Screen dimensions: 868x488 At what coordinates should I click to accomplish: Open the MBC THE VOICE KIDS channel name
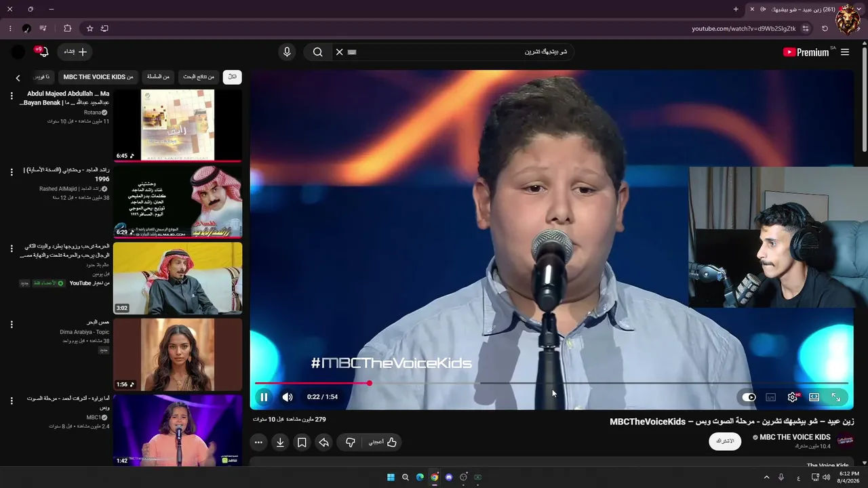point(795,437)
